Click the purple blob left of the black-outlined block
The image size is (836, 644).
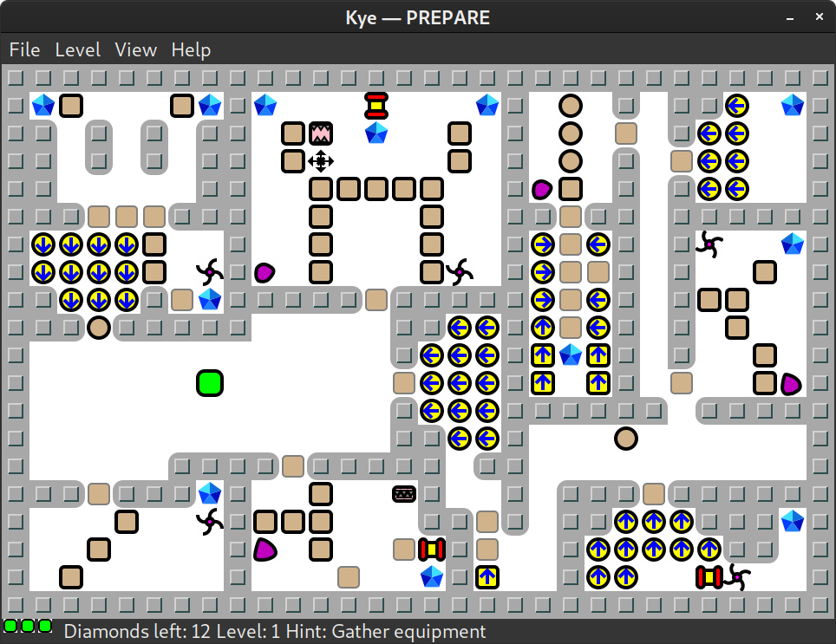coord(542,189)
